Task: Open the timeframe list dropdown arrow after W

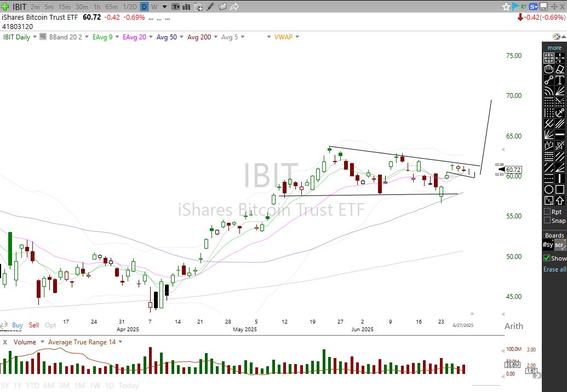Action: tap(164, 7)
